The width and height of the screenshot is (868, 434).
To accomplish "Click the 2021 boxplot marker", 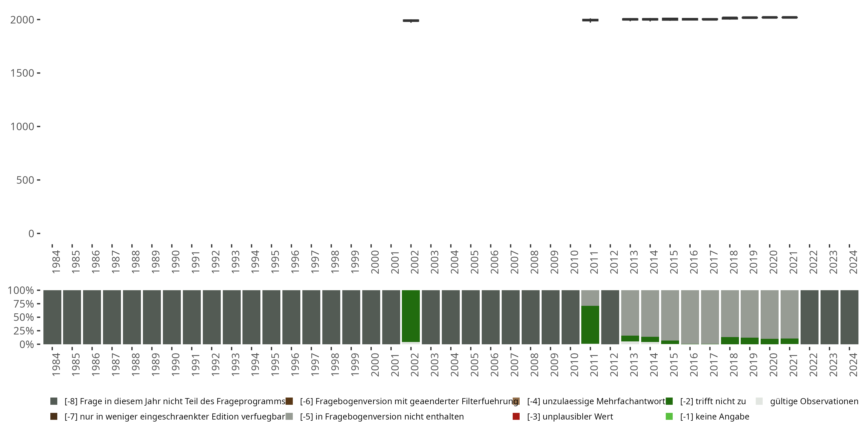I will [x=790, y=17].
